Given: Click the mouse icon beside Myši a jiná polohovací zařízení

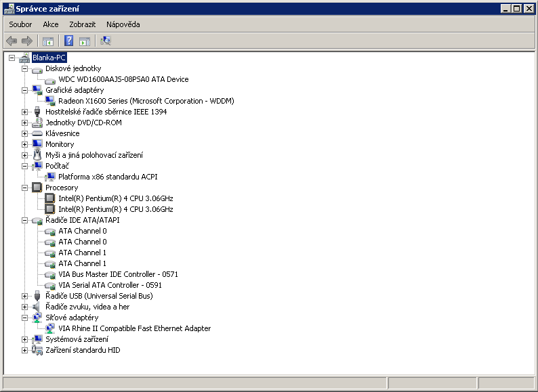Looking at the screenshot, I should [x=37, y=155].
